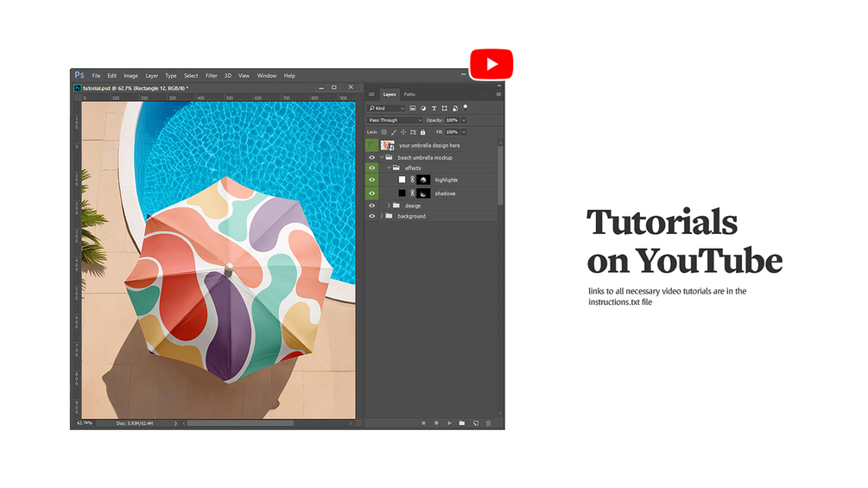Click the pixel layer filter icon
Viewport: 868px width, 488px height.
[x=413, y=109]
